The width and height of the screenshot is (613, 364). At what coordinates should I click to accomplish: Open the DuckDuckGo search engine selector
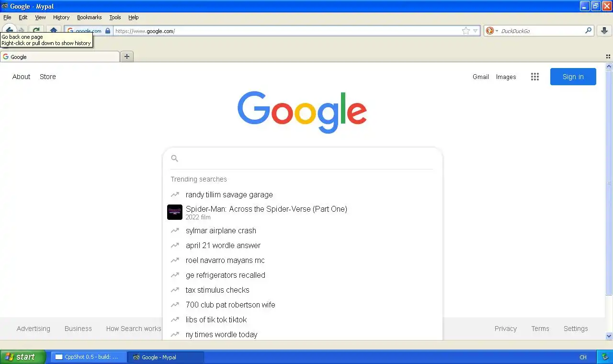tap(492, 31)
